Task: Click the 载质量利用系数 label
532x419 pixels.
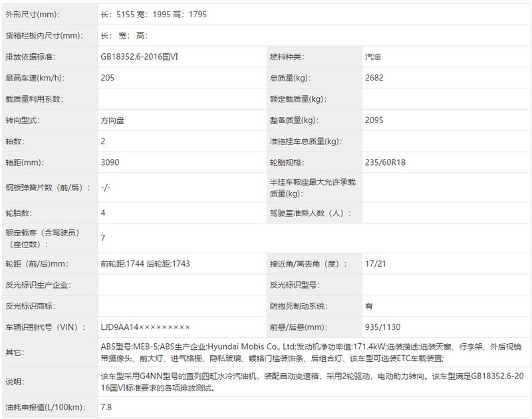Action: coord(35,99)
